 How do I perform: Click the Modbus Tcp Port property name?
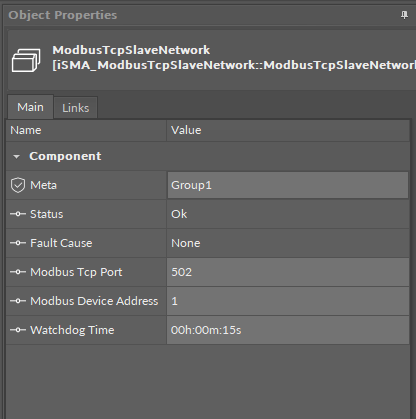pos(76,272)
